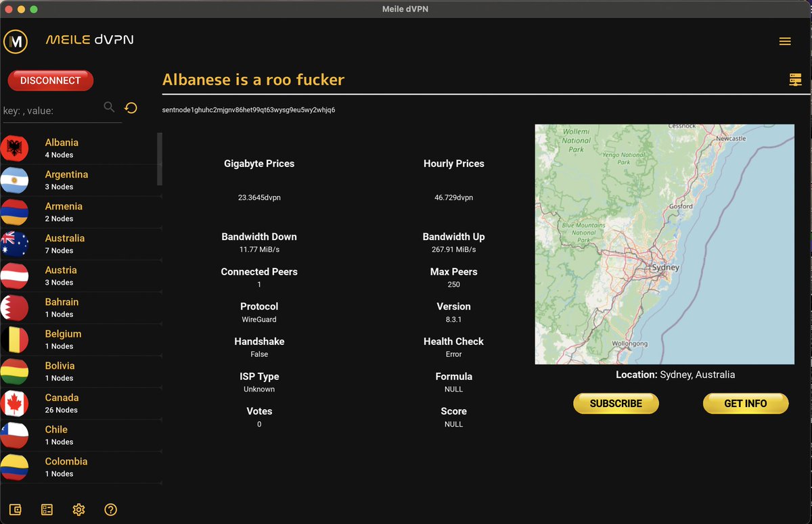Click the server node icon beside title
This screenshot has height=524, width=812.
click(x=796, y=80)
